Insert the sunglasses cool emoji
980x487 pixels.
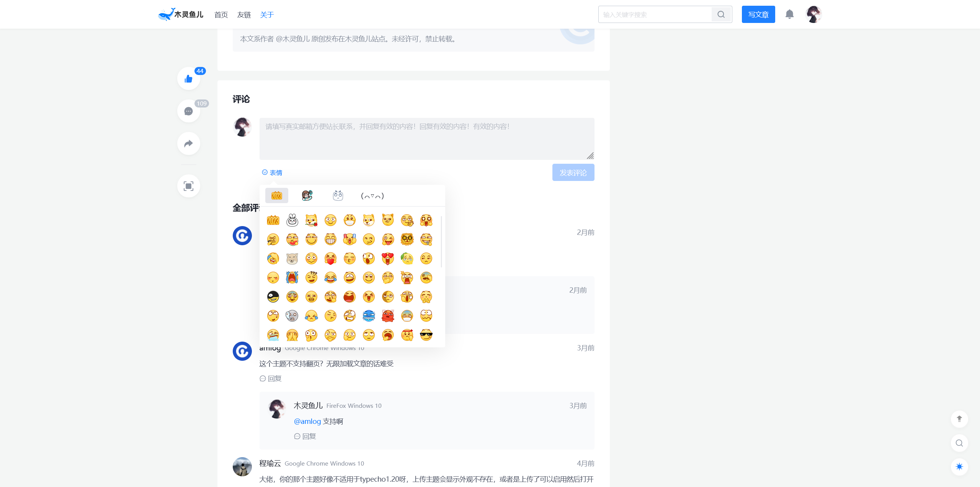pyautogui.click(x=426, y=335)
